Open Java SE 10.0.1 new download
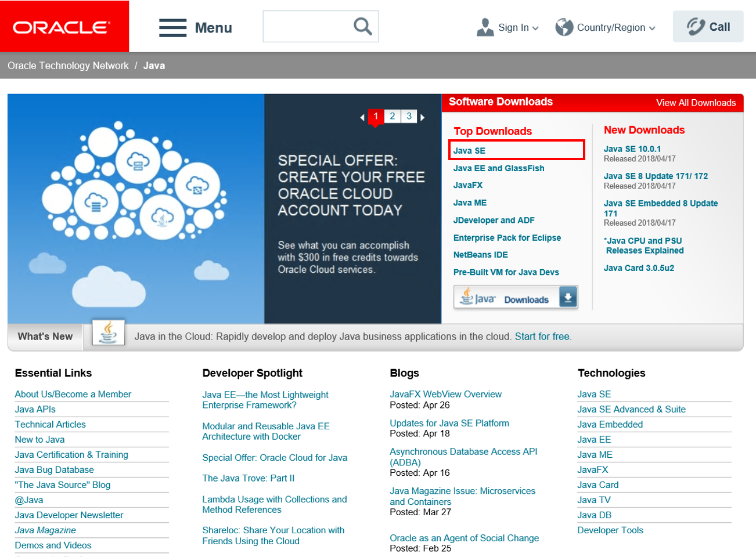756x557 pixels. 632,149
